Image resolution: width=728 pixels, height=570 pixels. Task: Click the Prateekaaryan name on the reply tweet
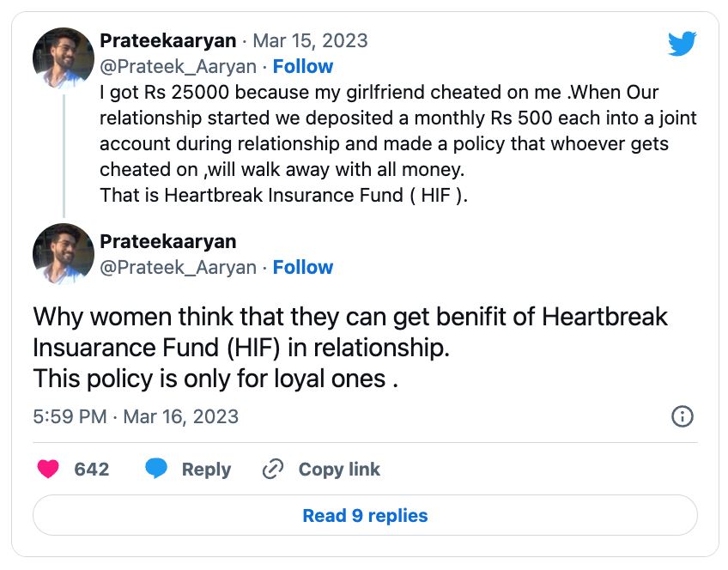(x=168, y=241)
